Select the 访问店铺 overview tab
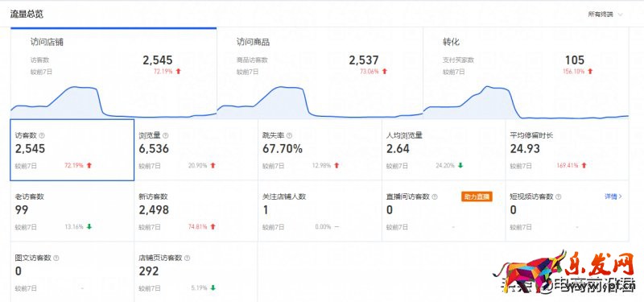This screenshot has width=644, height=302. tap(114, 73)
